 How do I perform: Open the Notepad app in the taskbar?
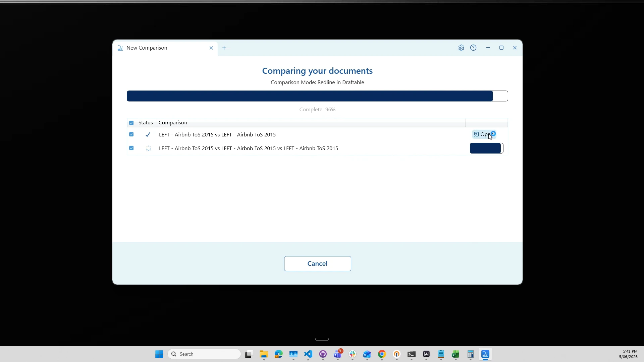pyautogui.click(x=441, y=354)
